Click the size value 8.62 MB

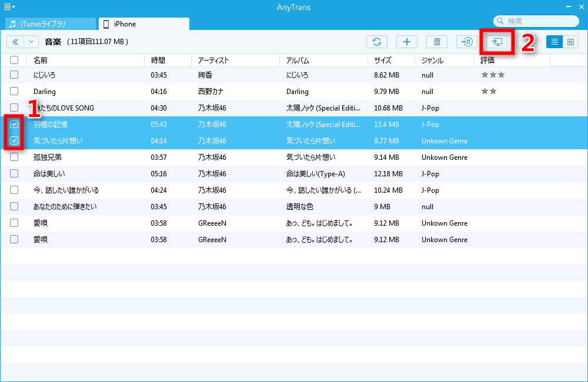[x=387, y=75]
